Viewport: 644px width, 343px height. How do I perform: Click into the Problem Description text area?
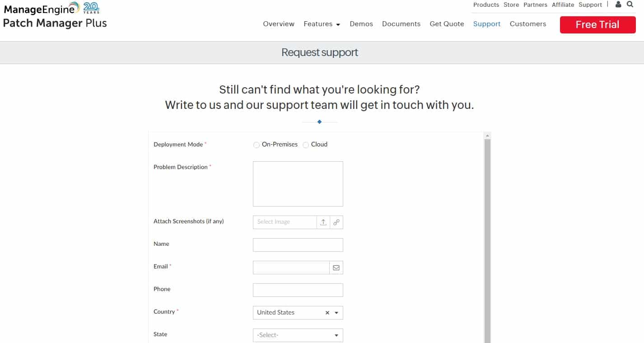(x=298, y=184)
